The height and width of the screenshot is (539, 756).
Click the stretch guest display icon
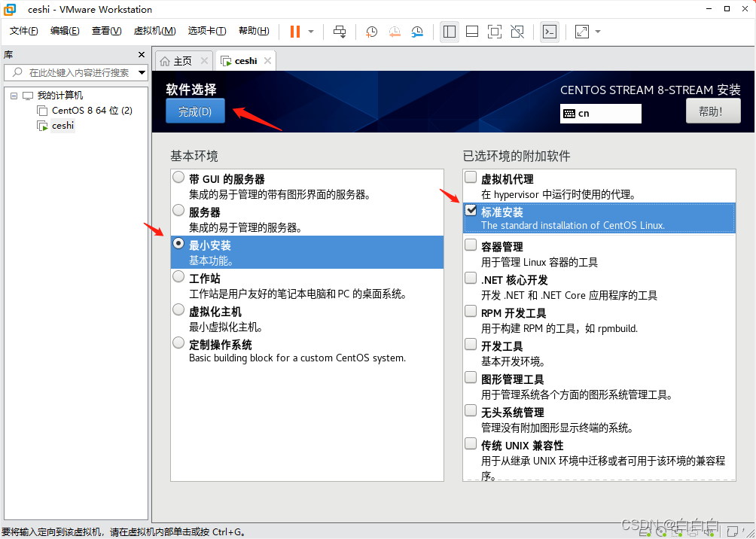pos(582,32)
